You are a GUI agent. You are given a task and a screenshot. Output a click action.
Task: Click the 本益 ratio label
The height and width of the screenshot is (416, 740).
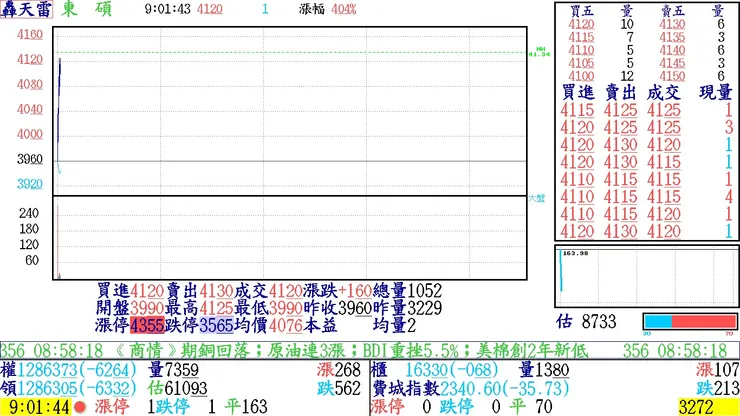[x=320, y=325]
